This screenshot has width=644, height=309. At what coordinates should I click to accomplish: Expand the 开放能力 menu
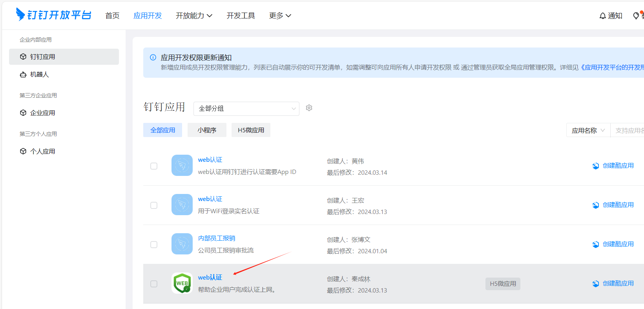(x=194, y=16)
